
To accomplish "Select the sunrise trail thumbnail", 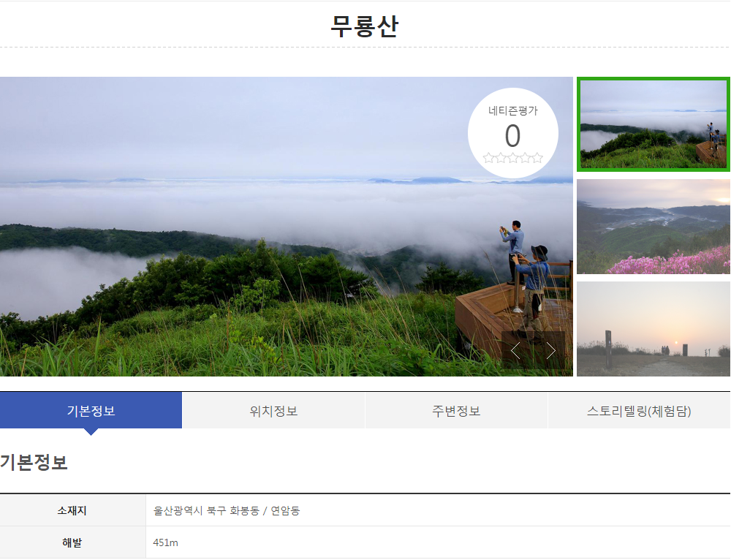I will click(653, 329).
